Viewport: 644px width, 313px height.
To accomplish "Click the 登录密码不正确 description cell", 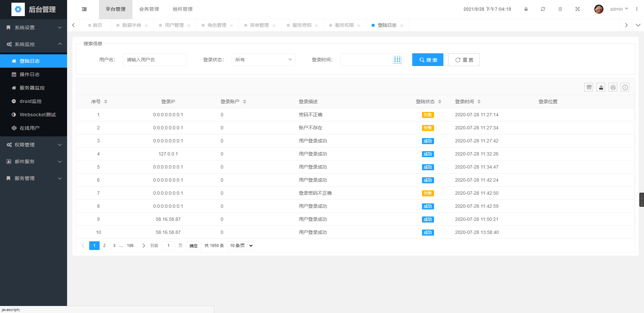I will click(x=315, y=193).
